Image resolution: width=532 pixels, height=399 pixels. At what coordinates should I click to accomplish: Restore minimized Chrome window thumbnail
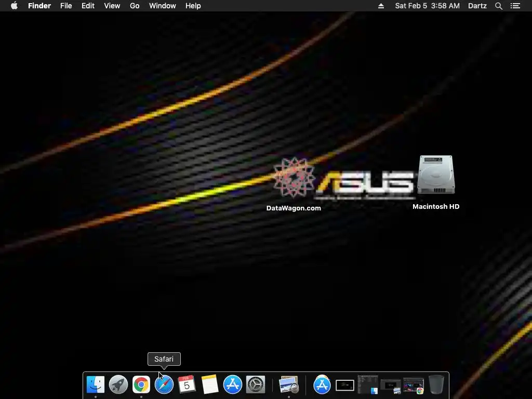click(x=414, y=386)
